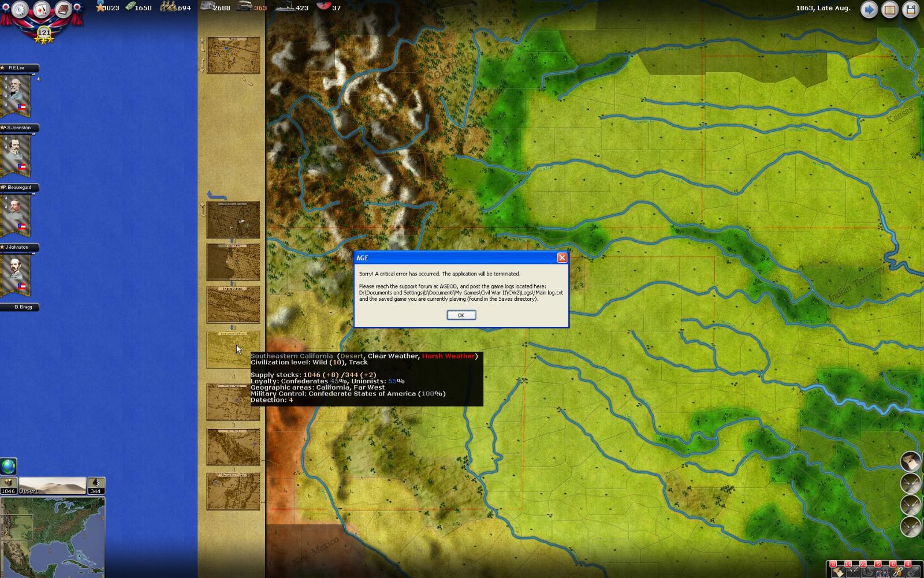The height and width of the screenshot is (578, 924).
Task: Click the chain link filter icon
Action: tap(897, 572)
